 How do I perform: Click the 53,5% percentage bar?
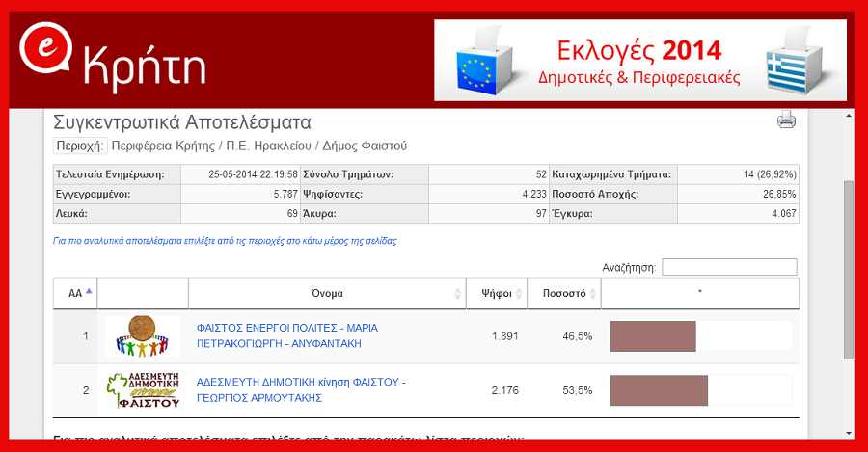tap(659, 390)
